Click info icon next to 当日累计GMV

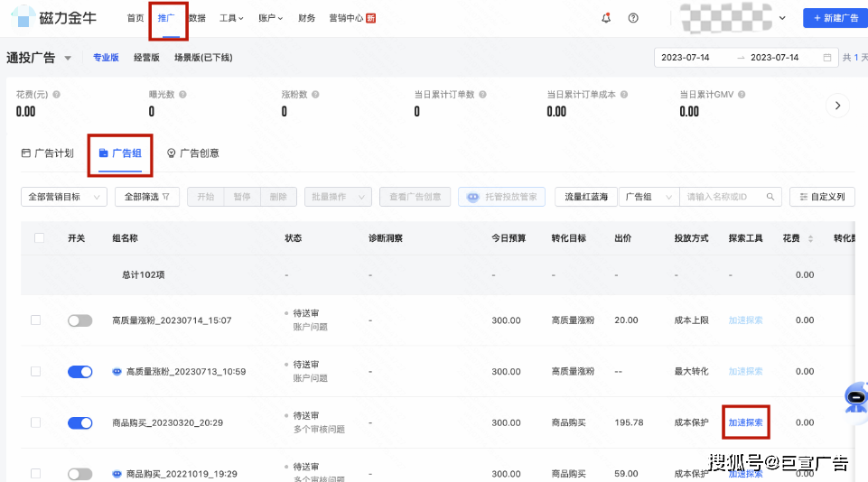(742, 95)
